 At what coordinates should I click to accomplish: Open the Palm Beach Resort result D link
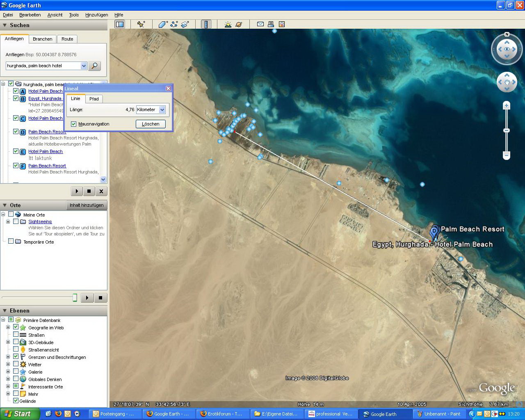47,132
